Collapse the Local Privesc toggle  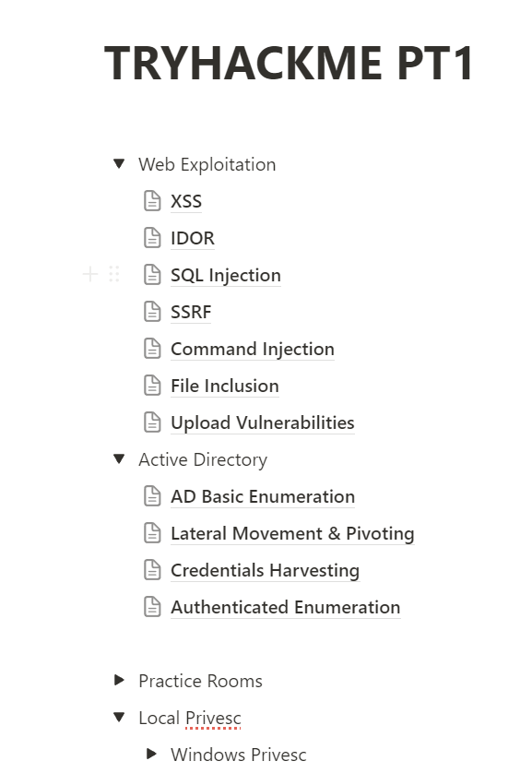[119, 717]
